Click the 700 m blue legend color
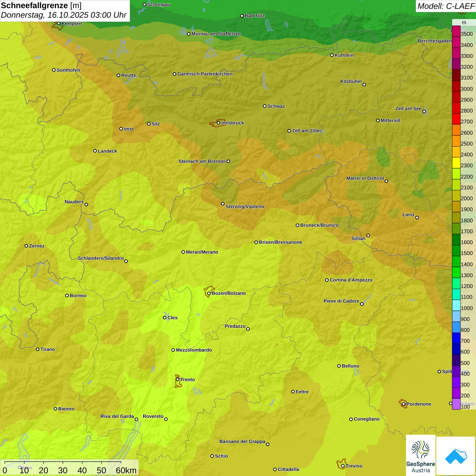 pos(456,338)
